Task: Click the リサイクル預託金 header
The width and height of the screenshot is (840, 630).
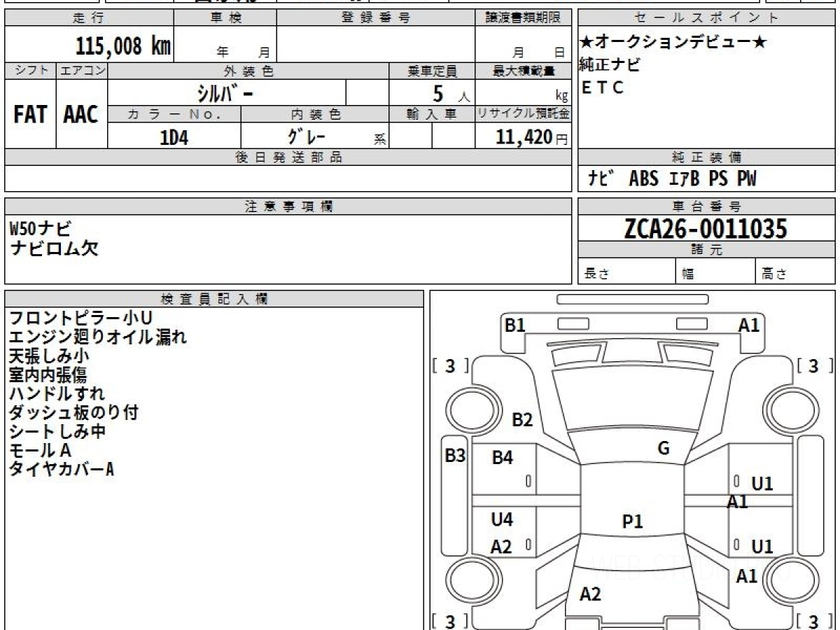Action: click(x=524, y=114)
